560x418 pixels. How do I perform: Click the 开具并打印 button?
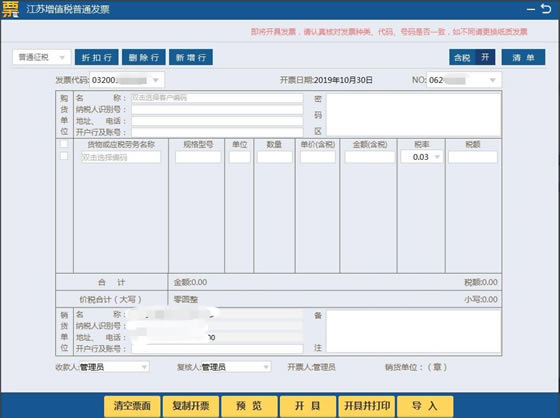[x=367, y=406]
